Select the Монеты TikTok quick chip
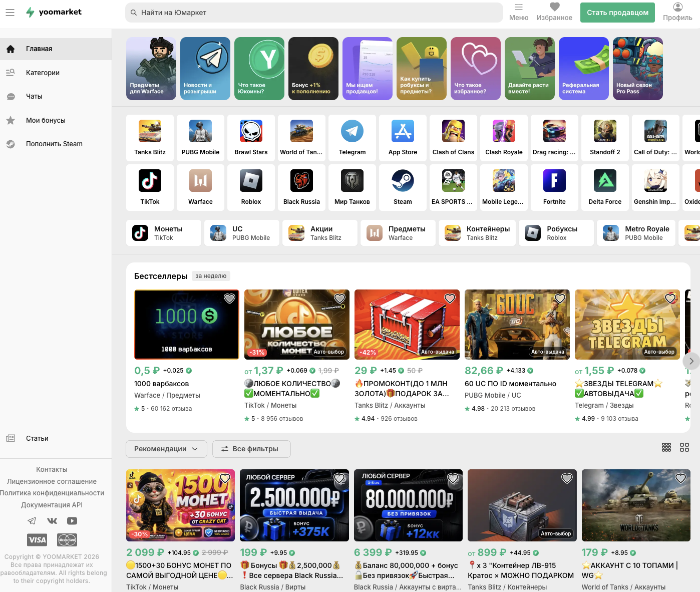This screenshot has width=700, height=592. (x=164, y=233)
